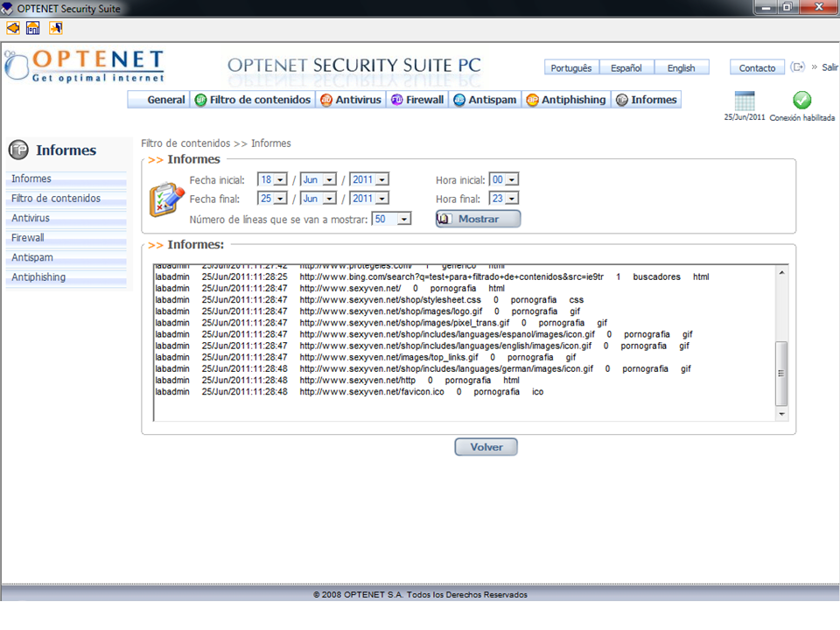Click the back arrow toolbar icon
The image size is (840, 630).
pyautogui.click(x=12, y=28)
